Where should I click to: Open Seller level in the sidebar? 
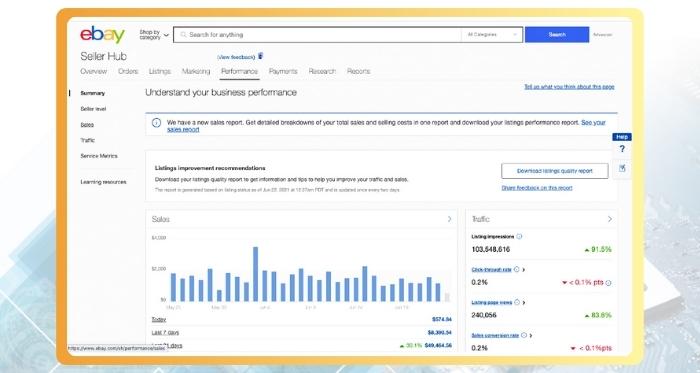[x=93, y=109]
